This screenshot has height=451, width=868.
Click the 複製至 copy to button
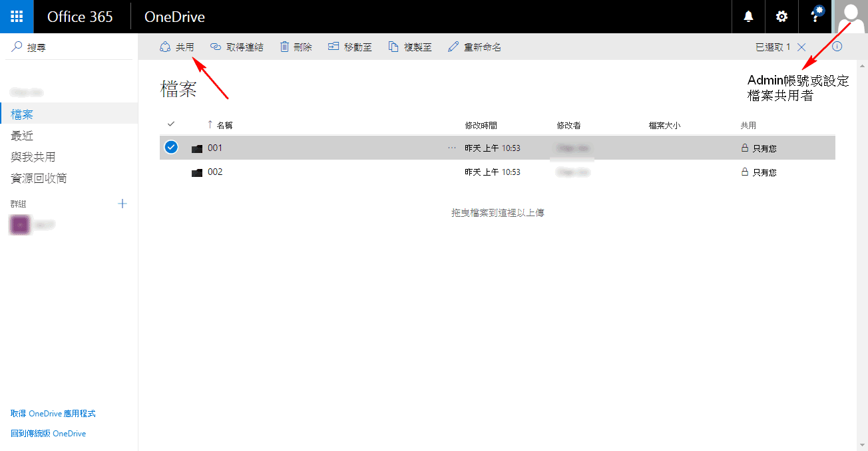tap(410, 47)
